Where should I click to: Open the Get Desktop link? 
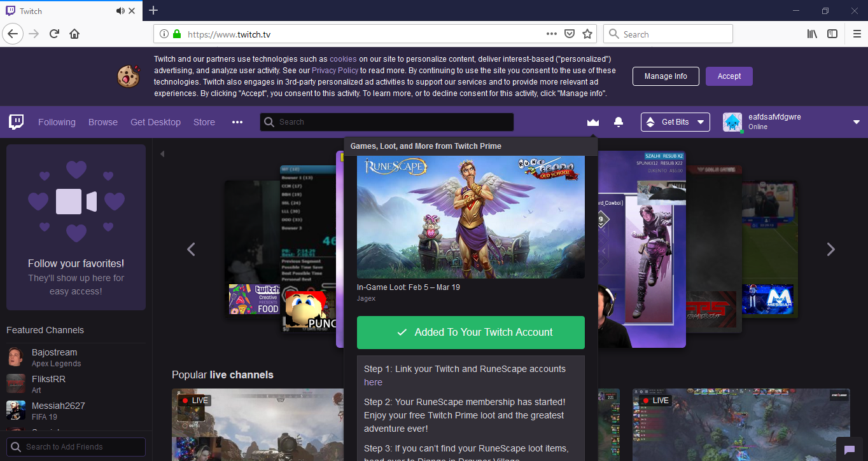click(155, 122)
